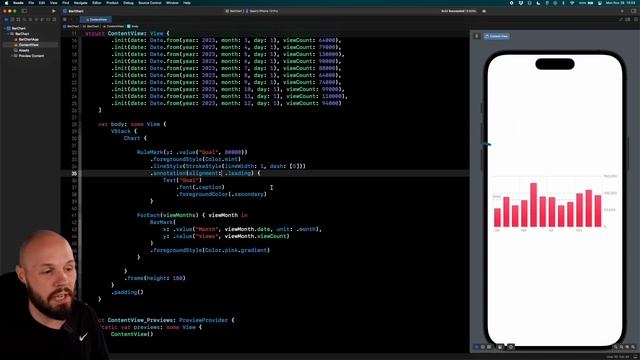This screenshot has height=360, width=640.
Task: Select the Project navigator icon
Action: pyautogui.click(x=6, y=19)
